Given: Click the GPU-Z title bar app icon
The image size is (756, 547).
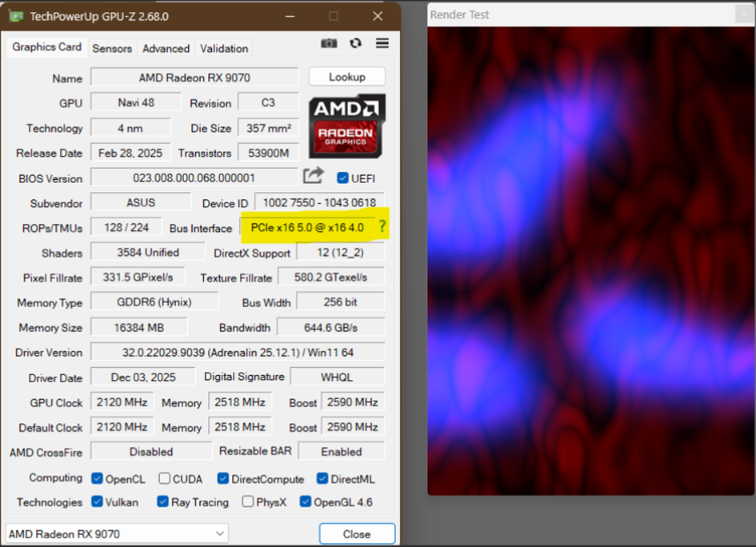Looking at the screenshot, I should pyautogui.click(x=16, y=16).
